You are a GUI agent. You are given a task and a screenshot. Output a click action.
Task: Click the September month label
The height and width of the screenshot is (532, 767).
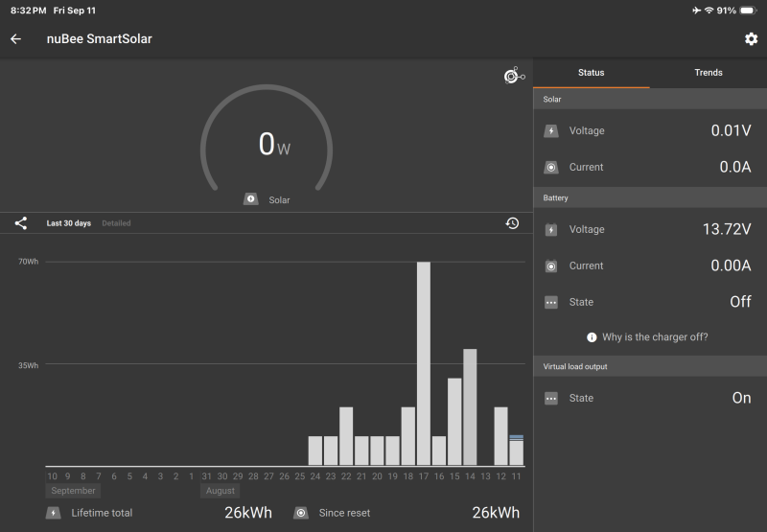73,491
